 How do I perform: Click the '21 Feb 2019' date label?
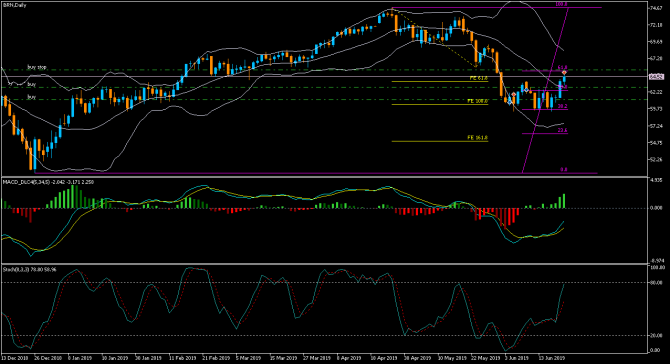click(216, 358)
